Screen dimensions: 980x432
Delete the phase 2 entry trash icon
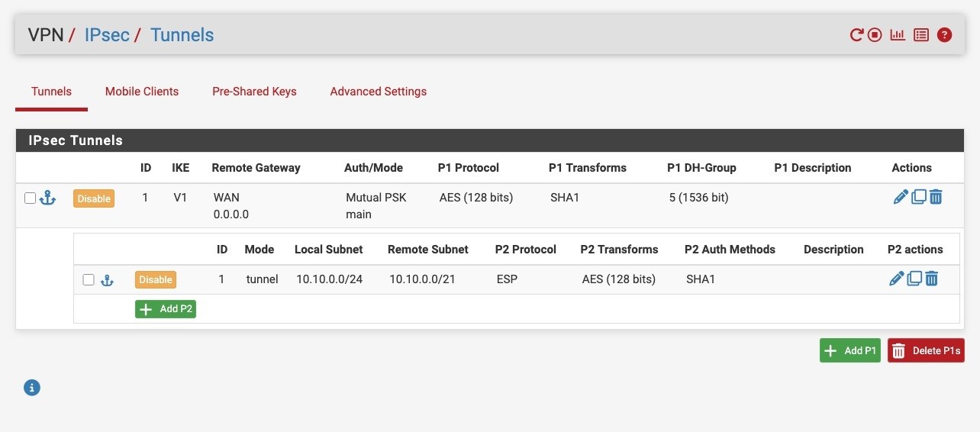(931, 279)
